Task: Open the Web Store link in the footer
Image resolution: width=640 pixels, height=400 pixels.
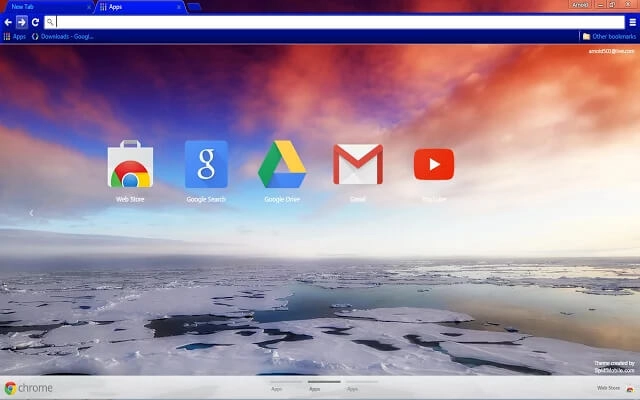Action: pos(615,388)
